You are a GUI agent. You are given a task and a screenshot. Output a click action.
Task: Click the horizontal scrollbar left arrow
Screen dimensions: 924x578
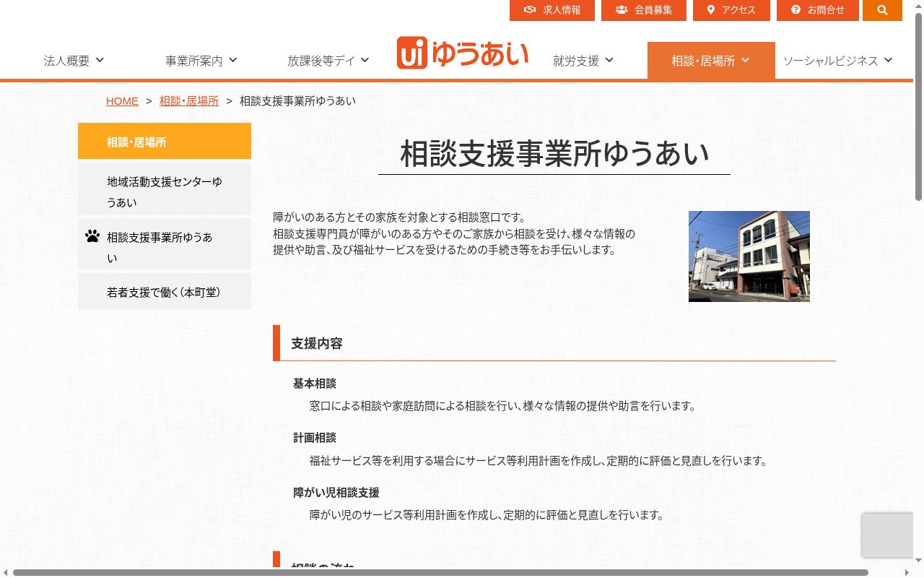click(5, 573)
